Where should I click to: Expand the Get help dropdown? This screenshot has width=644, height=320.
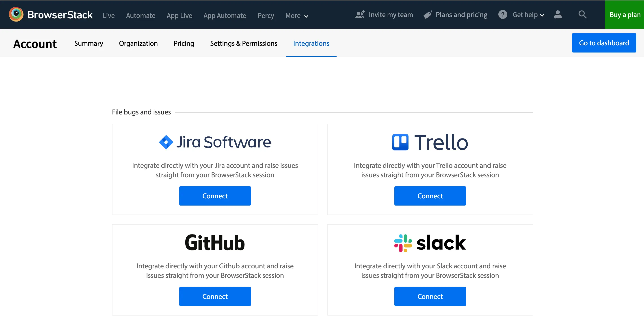528,15
